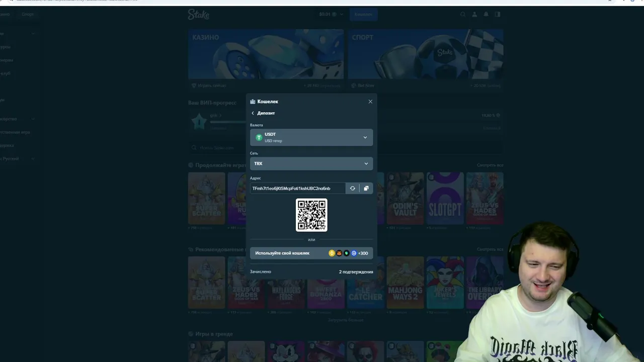The width and height of the screenshot is (644, 362).
Task: Click the deposit address field
Action: pyautogui.click(x=297, y=189)
